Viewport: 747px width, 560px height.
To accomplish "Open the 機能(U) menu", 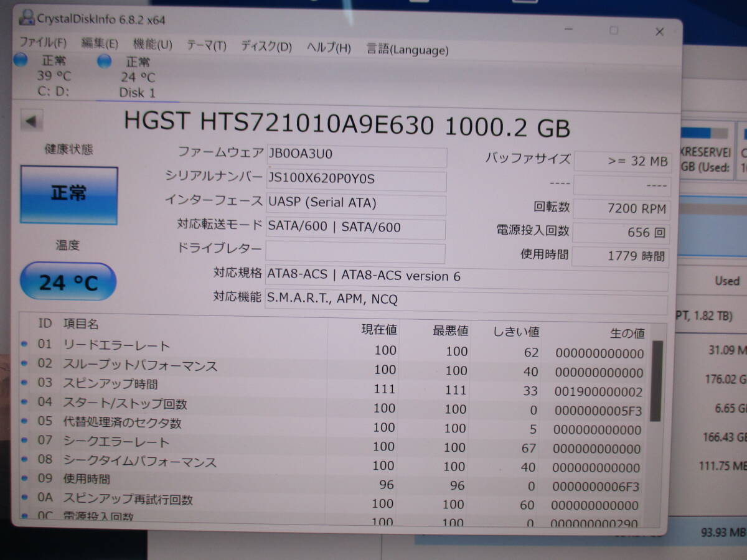I will pyautogui.click(x=153, y=44).
